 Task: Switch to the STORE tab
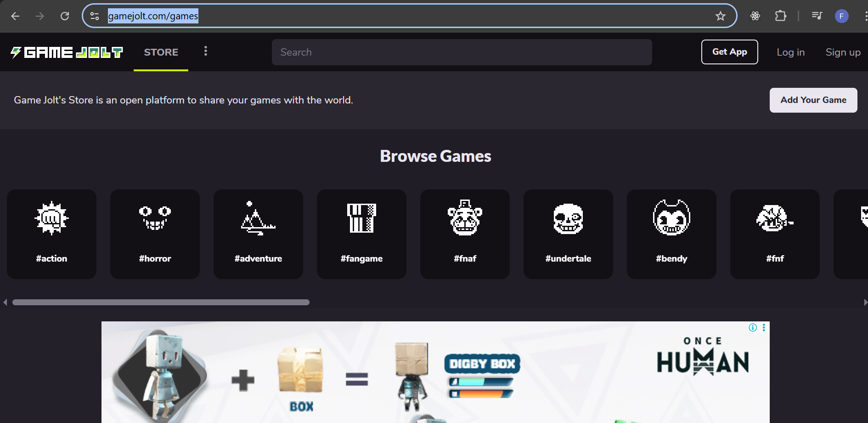pos(161,52)
